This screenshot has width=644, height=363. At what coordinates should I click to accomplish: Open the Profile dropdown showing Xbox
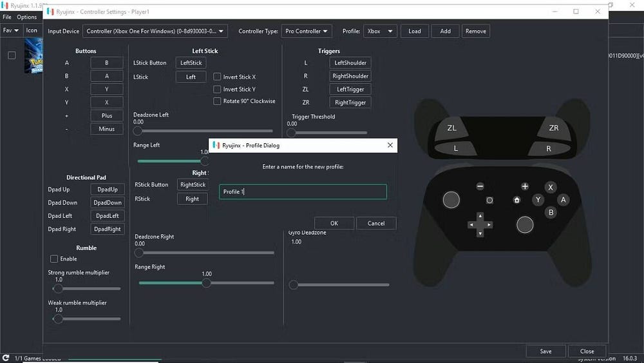coord(380,31)
